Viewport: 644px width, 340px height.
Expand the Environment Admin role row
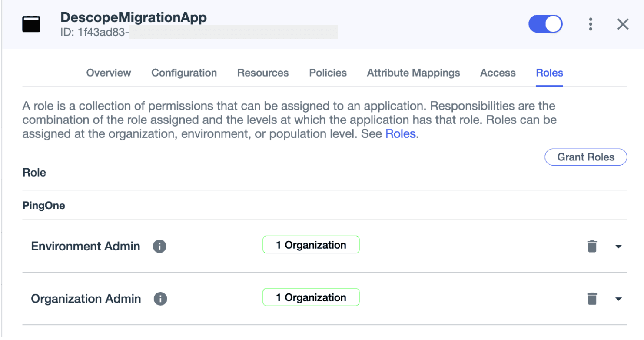click(619, 246)
